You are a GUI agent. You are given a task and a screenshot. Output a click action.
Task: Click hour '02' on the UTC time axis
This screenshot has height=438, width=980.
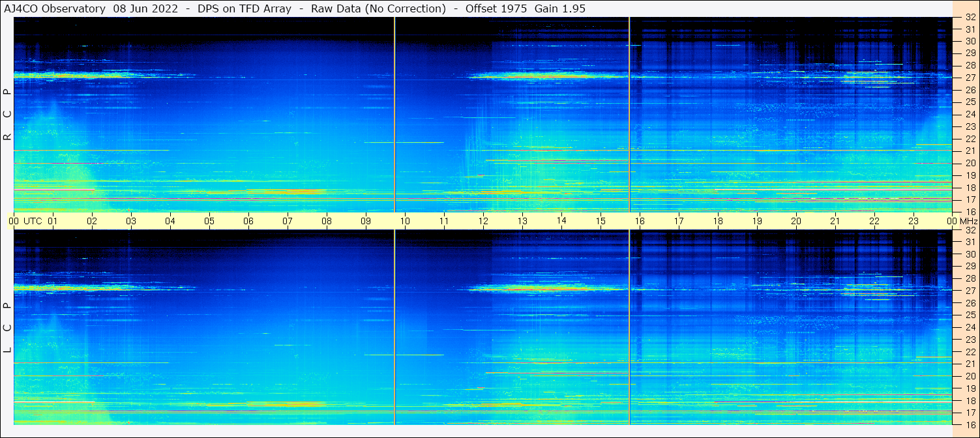pos(92,221)
